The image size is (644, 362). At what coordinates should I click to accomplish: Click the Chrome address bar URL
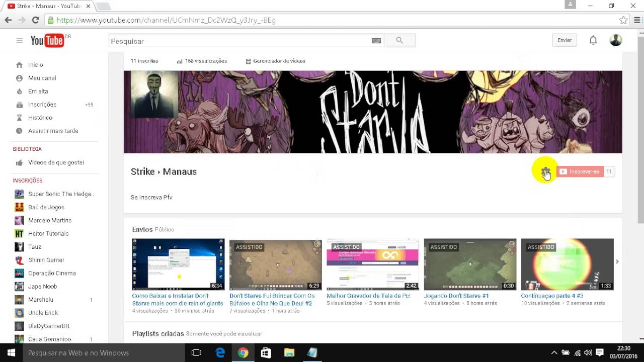(166, 20)
